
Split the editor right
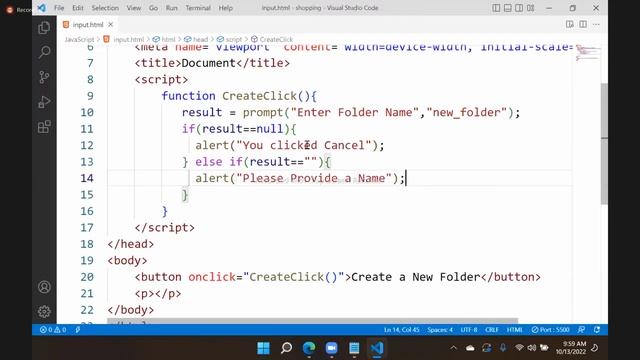point(583,24)
